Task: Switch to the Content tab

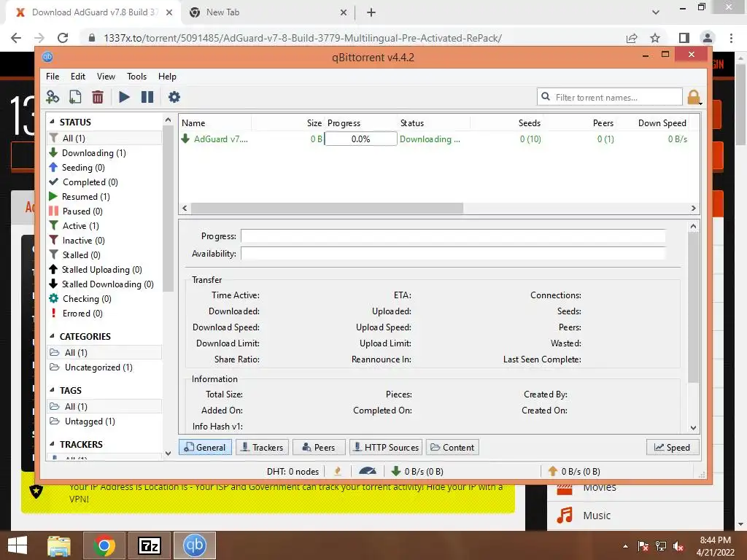Action: tap(452, 447)
